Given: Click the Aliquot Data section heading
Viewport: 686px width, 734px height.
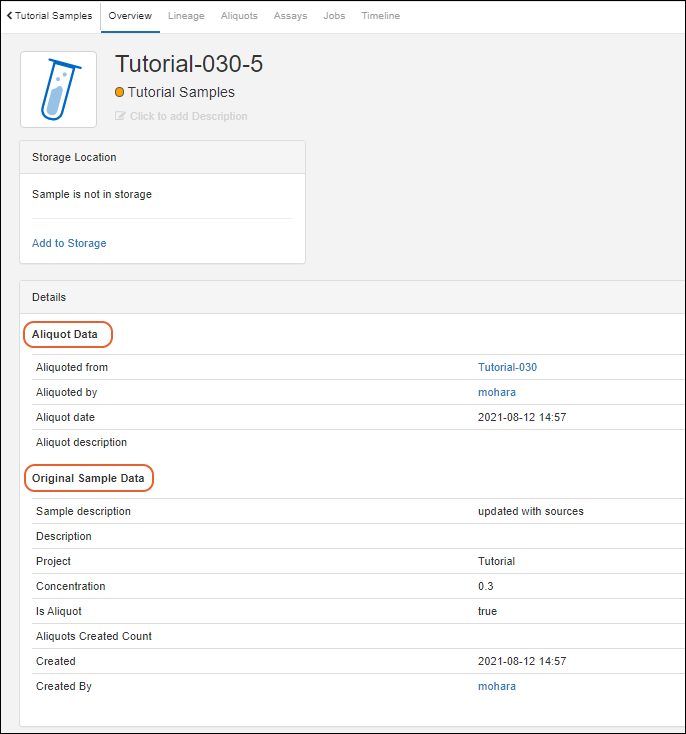Looking at the screenshot, I should (65, 334).
